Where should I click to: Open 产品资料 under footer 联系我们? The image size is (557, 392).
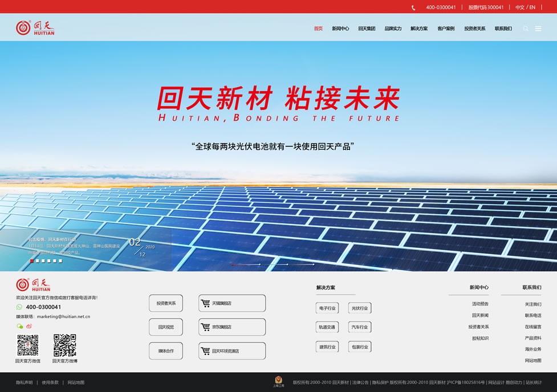click(533, 338)
